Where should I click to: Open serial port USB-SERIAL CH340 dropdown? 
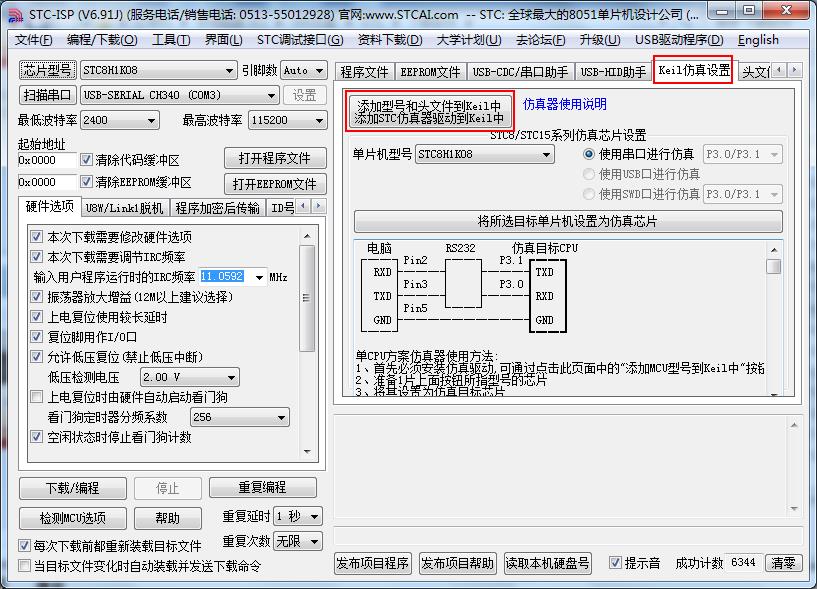point(179,95)
